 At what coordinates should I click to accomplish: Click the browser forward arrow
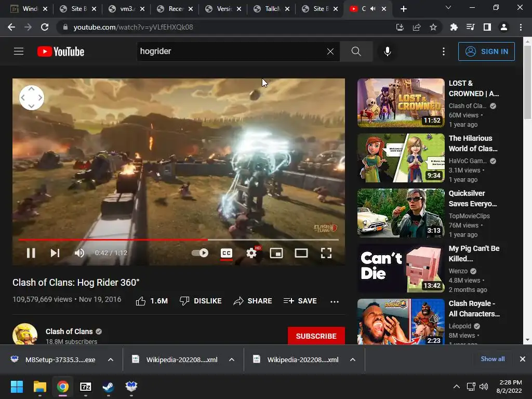pos(28,27)
